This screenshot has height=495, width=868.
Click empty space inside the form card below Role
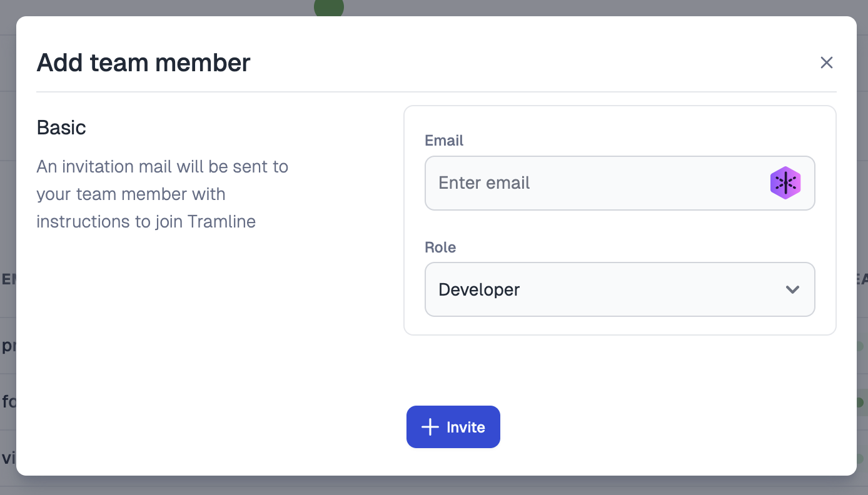[620, 326]
